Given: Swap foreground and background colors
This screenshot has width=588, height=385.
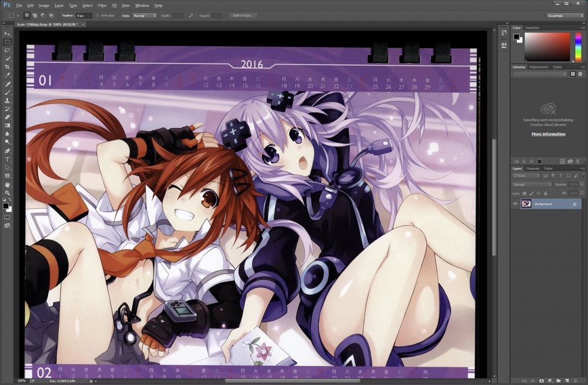Looking at the screenshot, I should coord(10,200).
